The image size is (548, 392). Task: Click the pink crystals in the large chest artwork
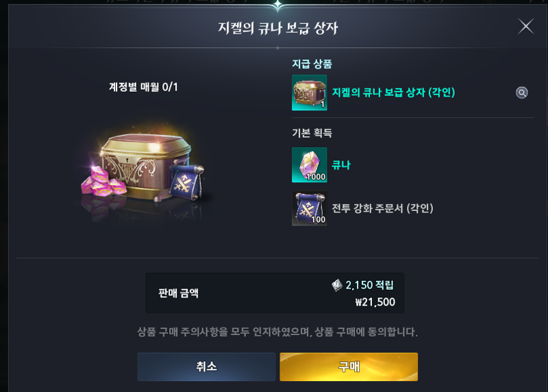tap(103, 182)
